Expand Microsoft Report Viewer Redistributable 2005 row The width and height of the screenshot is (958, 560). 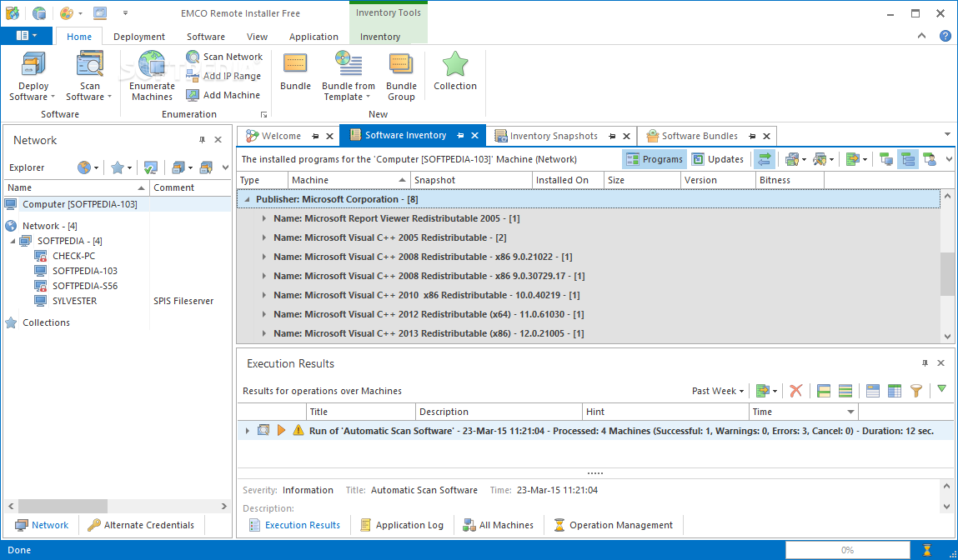pyautogui.click(x=264, y=218)
